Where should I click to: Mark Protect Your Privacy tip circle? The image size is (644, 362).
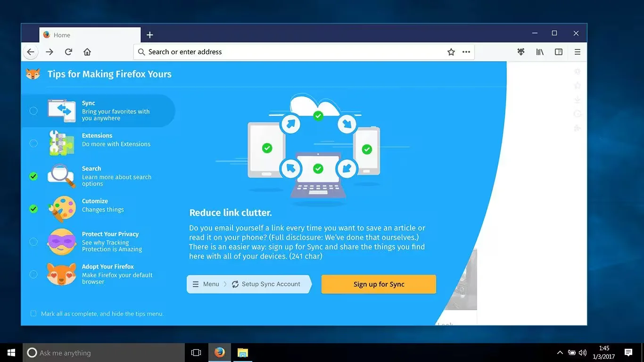pos(33,242)
